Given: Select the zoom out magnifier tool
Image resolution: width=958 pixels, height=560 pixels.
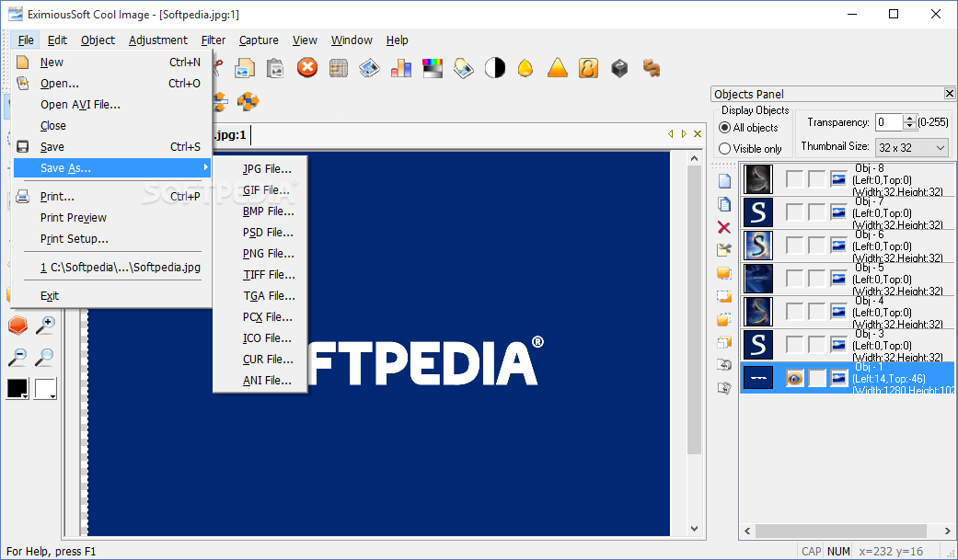Looking at the screenshot, I should tap(17, 357).
